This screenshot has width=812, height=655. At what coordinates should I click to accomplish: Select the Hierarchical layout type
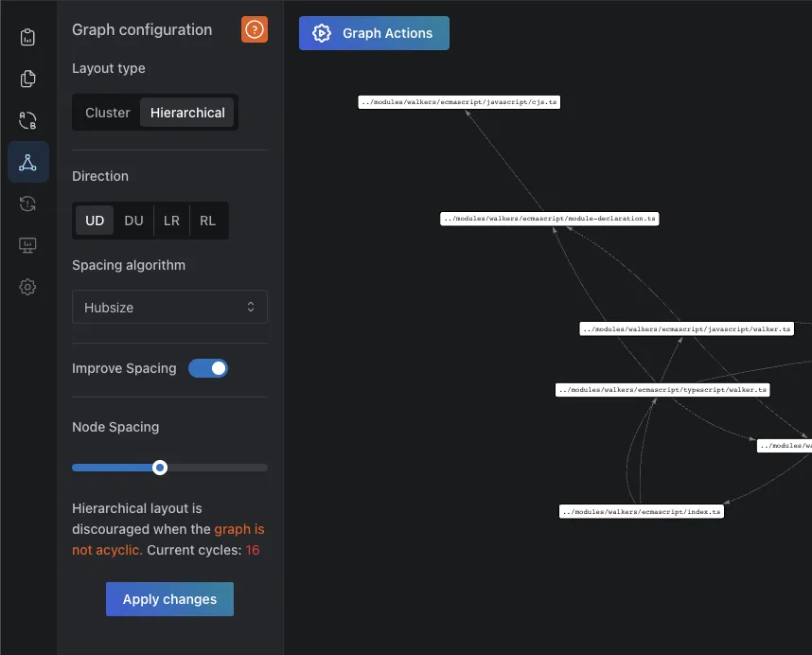tap(187, 113)
